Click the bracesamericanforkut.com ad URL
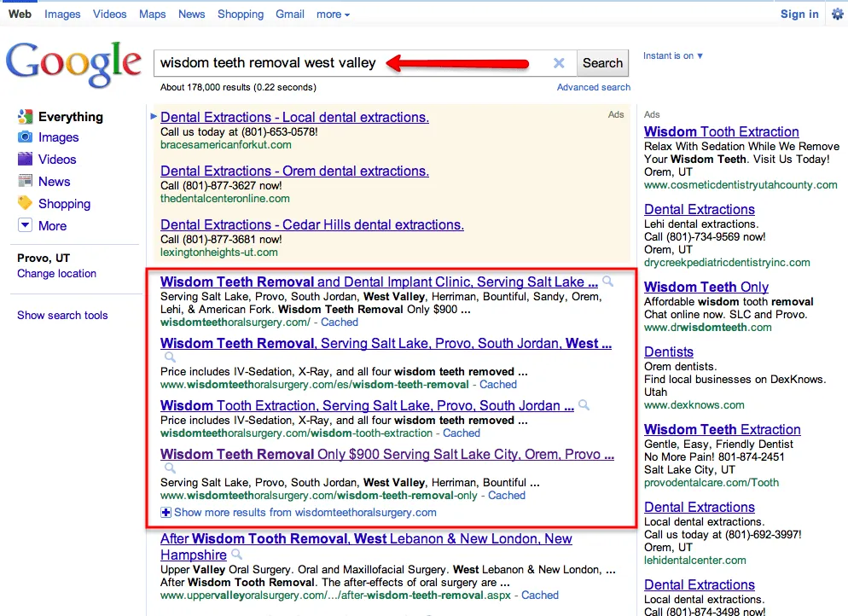The image size is (848, 616). click(x=225, y=145)
